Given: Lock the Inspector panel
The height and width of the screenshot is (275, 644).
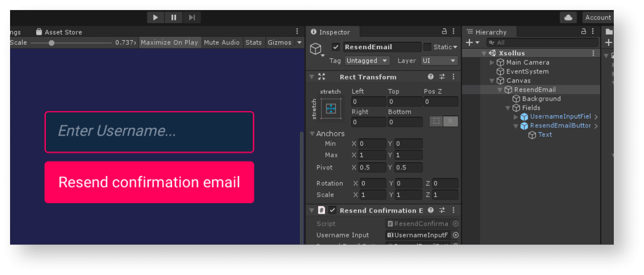Looking at the screenshot, I should (444, 32).
